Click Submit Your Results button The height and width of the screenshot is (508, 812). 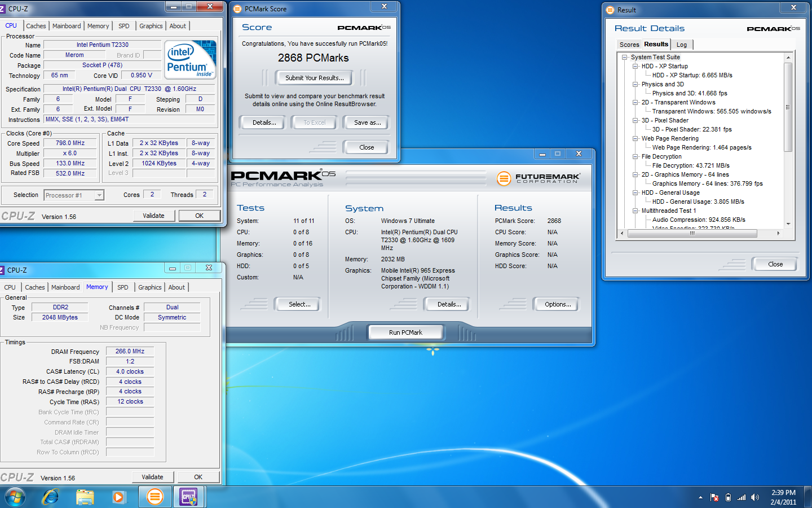coord(314,78)
